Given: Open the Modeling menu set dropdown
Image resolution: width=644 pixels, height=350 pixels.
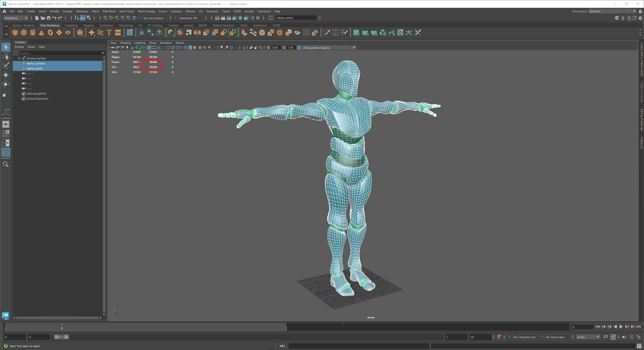Looking at the screenshot, I should pos(16,18).
